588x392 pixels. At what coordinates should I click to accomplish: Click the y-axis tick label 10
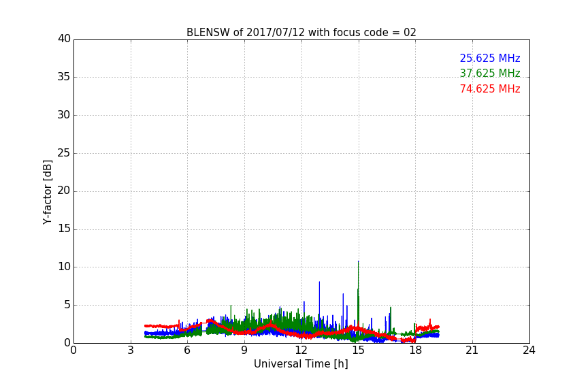coord(64,267)
